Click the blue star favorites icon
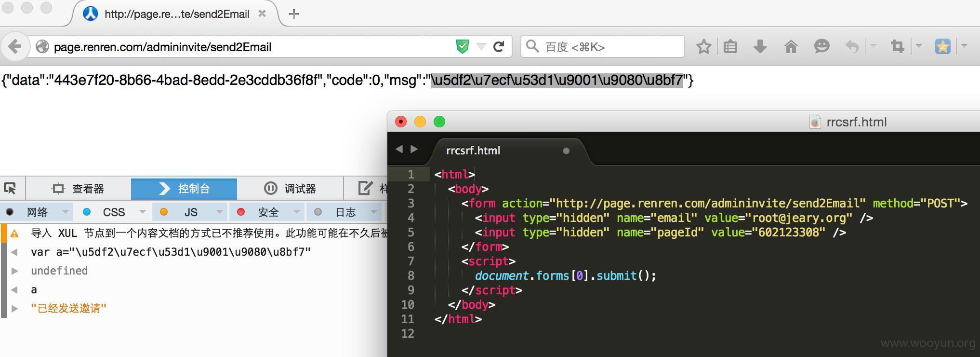This screenshot has width=980, height=357. point(942,47)
